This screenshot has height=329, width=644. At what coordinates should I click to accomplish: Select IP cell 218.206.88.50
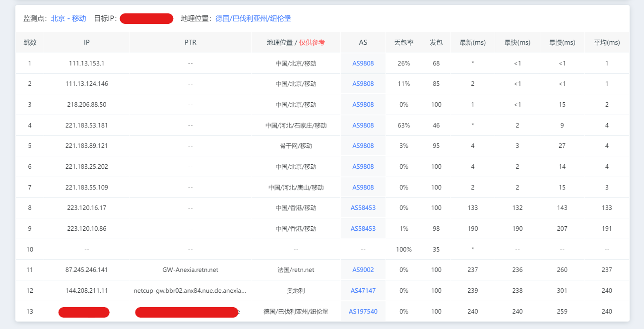pyautogui.click(x=87, y=105)
